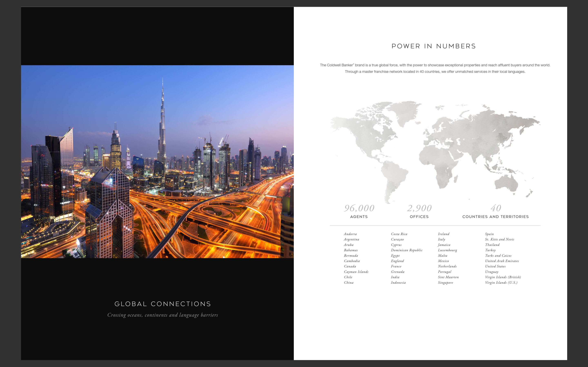Viewport: 588px width, 367px height.
Task: Click the POWER IN NUMBERS heading
Action: point(433,46)
